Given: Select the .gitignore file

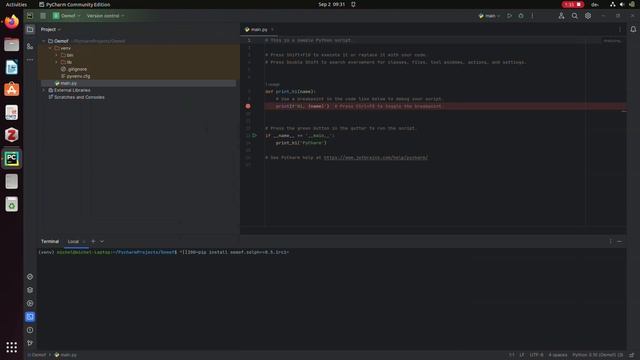Looking at the screenshot, I should pos(74,69).
